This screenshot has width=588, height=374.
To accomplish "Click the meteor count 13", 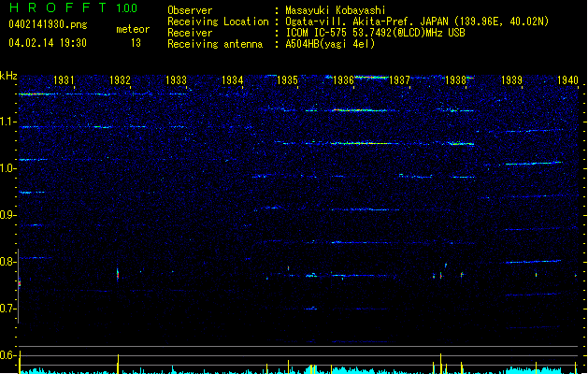I will coord(136,43).
